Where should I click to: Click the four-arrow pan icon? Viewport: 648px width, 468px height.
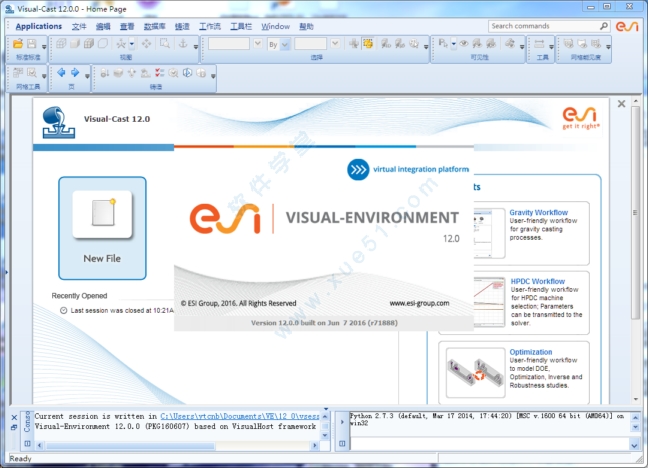coord(146,43)
